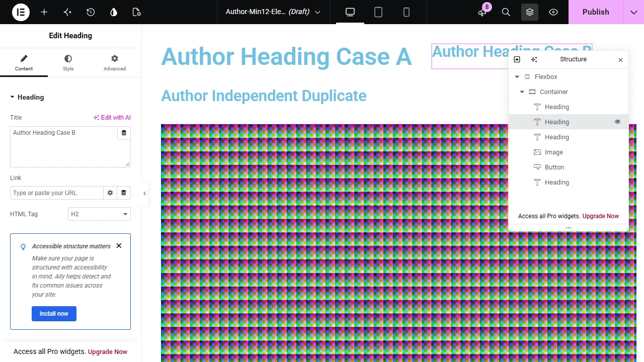This screenshot has width=644, height=362.
Task: Switch to the Style tab
Action: (68, 63)
